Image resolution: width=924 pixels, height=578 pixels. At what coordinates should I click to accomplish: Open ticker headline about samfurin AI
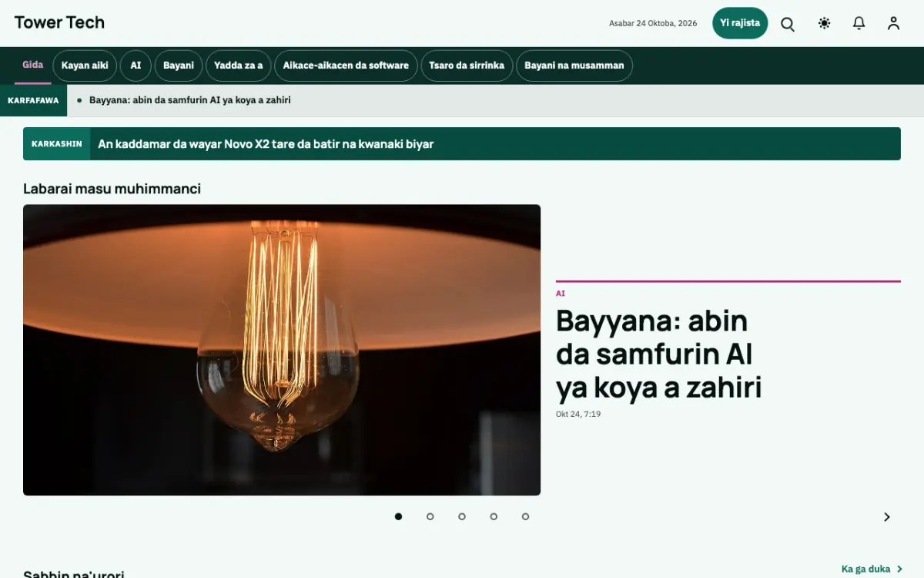click(190, 100)
